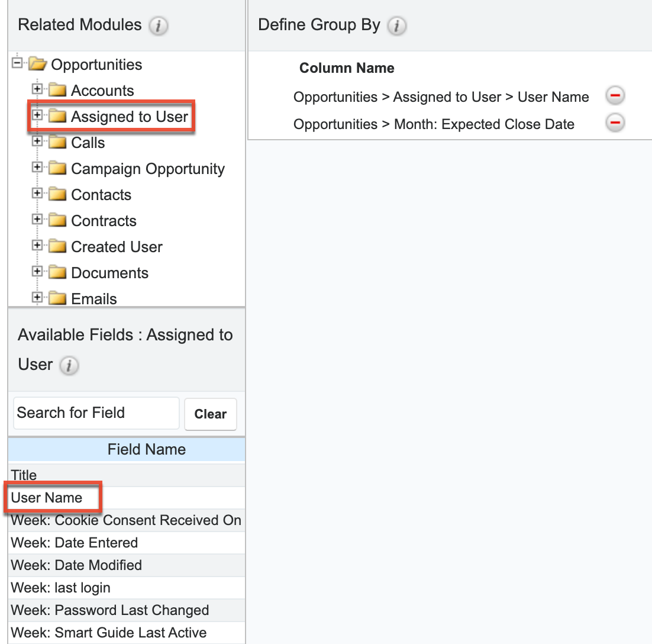Click the Search for Field input
This screenshot has height=644, width=652.
tap(96, 413)
